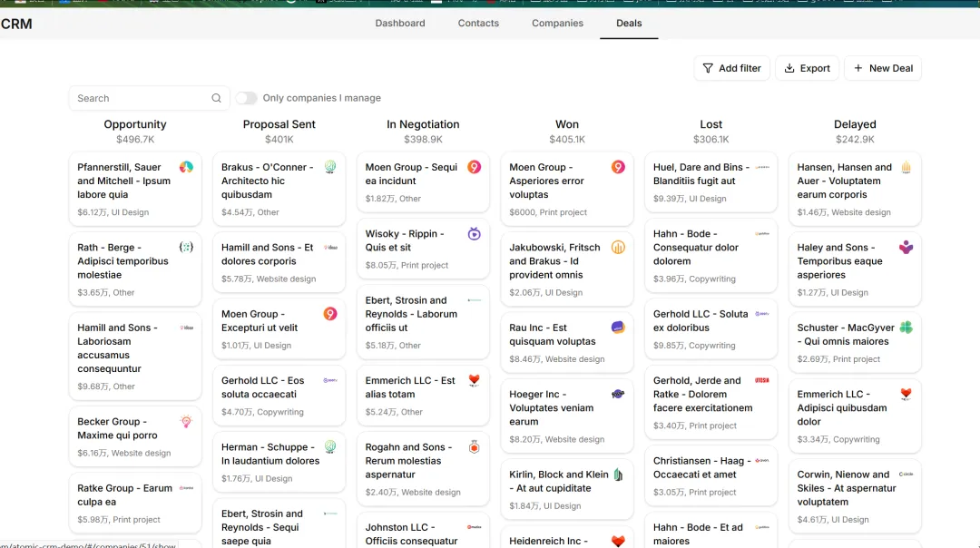
Task: Open Hahn - Bode Consequatur dolor dolorem deal
Action: tap(710, 256)
